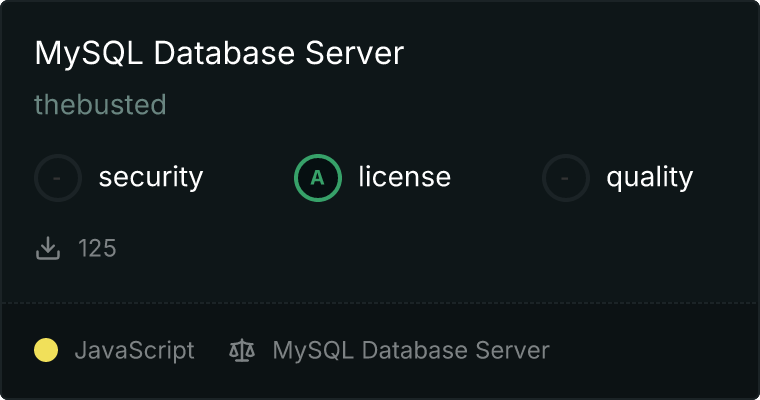
Task: Visit the thebusted author profile
Action: (x=100, y=105)
